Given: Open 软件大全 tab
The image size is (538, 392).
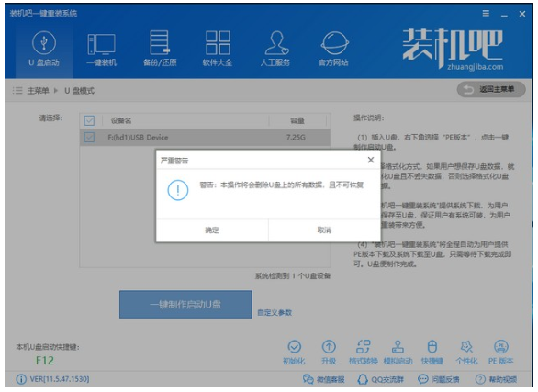Looking at the screenshot, I should click(218, 49).
